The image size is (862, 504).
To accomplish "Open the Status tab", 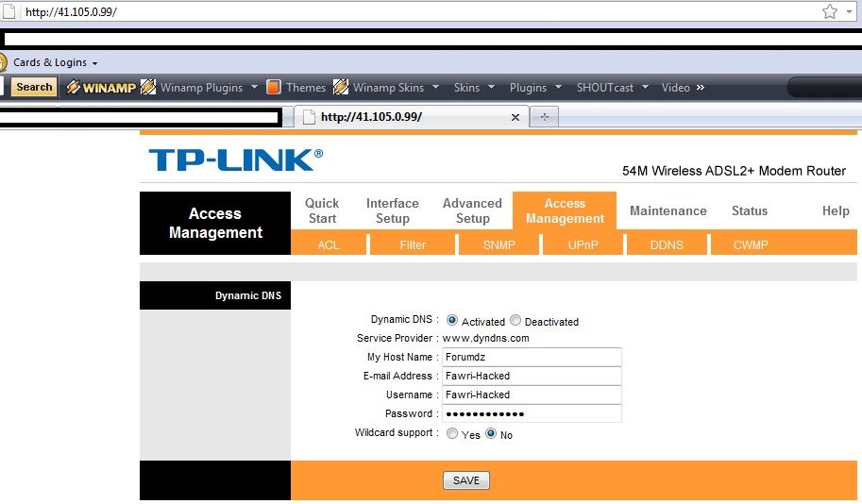I will tap(750, 210).
